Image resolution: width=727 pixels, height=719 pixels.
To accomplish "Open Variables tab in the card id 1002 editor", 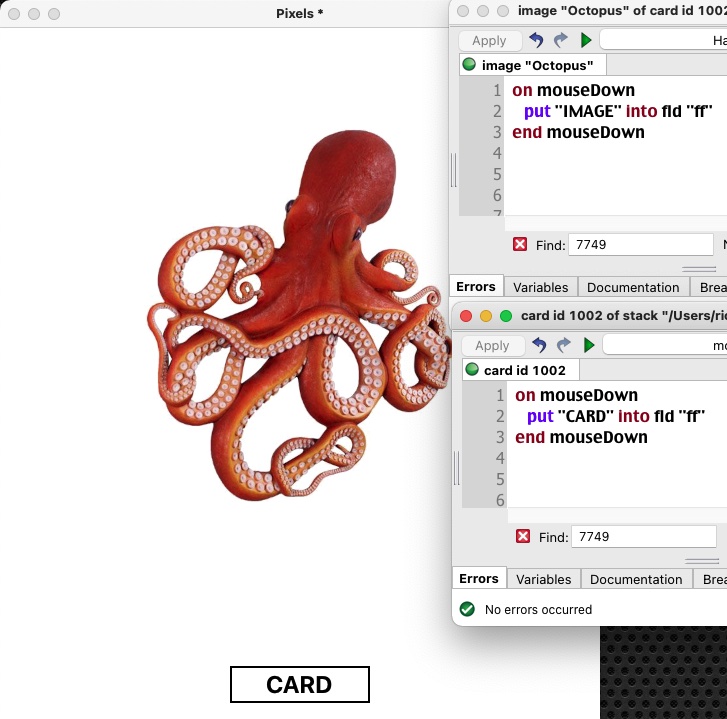I will [543, 579].
